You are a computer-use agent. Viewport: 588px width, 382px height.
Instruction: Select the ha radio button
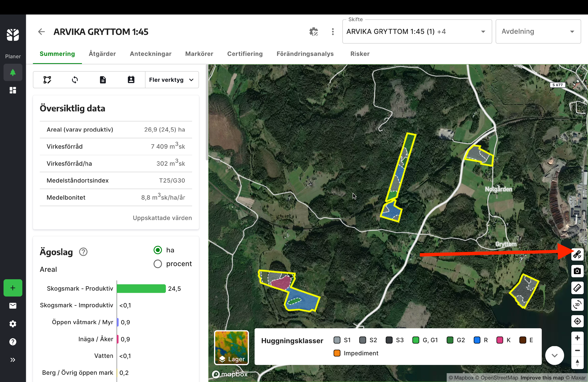point(158,250)
